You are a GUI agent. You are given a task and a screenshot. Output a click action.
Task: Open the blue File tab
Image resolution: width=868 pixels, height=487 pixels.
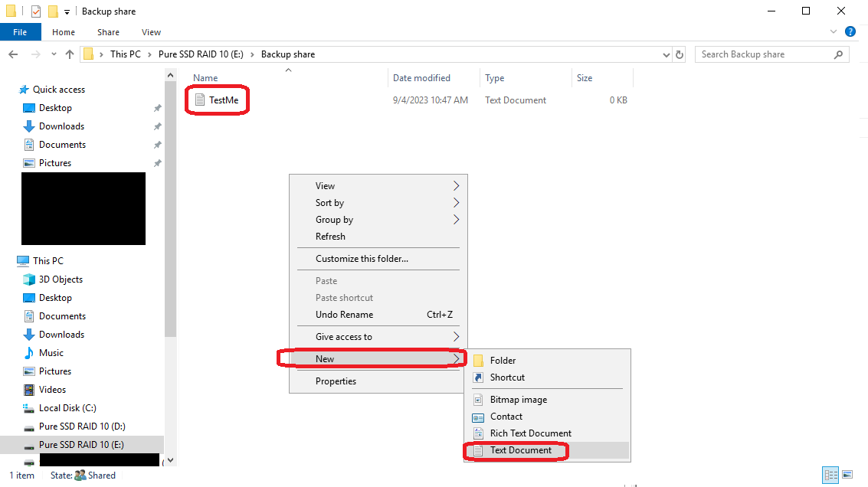(x=20, y=32)
